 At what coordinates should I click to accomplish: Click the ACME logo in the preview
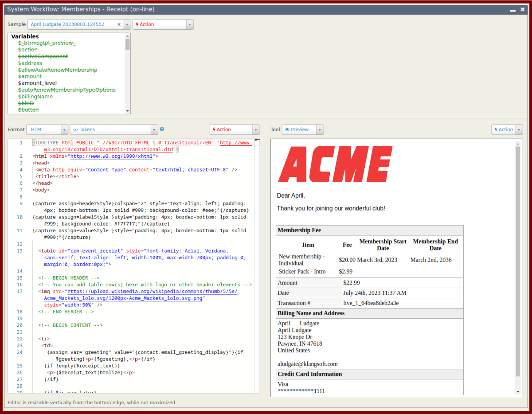[335, 164]
